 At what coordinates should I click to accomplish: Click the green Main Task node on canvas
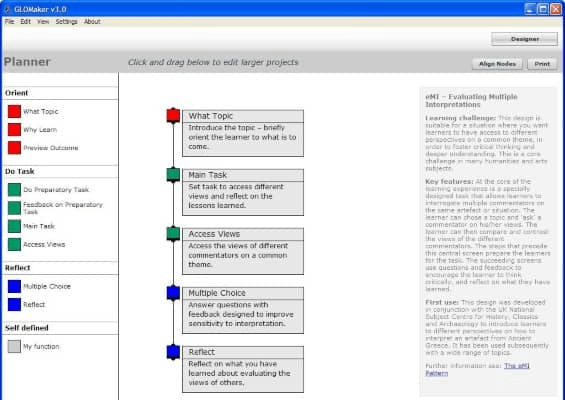pyautogui.click(x=173, y=175)
